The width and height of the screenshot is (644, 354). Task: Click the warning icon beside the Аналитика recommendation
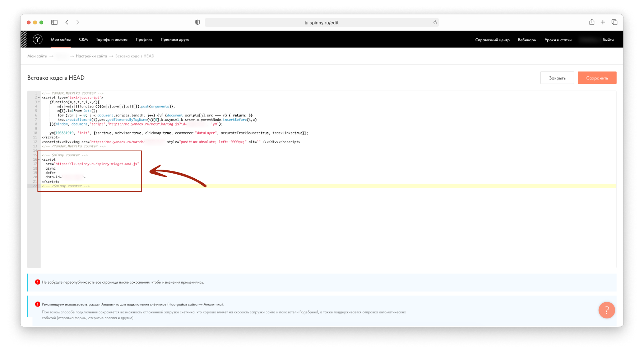pos(37,304)
